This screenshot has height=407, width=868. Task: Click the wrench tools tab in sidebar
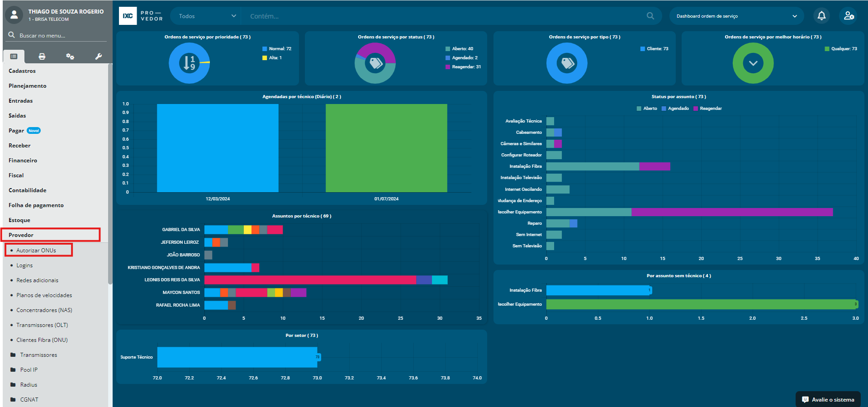[98, 57]
